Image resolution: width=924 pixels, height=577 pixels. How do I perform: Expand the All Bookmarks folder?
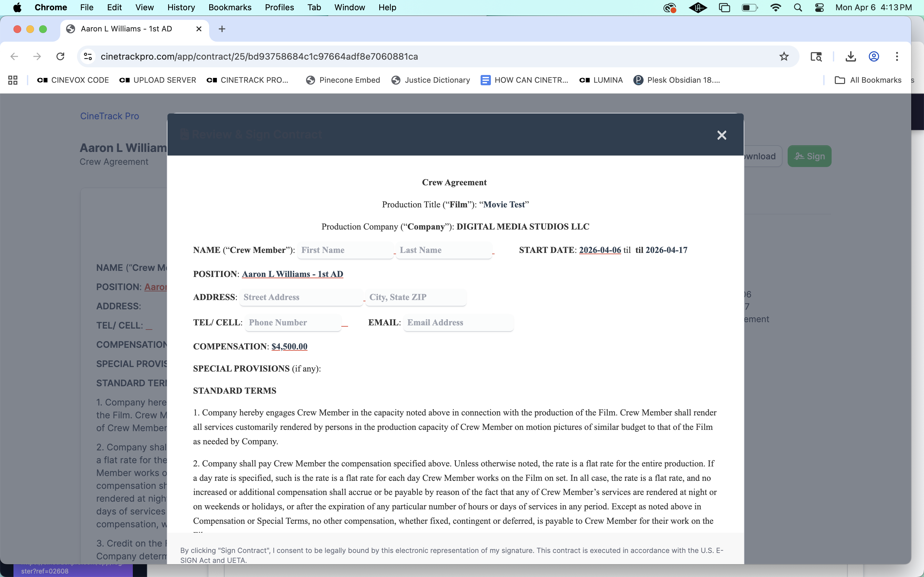coord(868,80)
